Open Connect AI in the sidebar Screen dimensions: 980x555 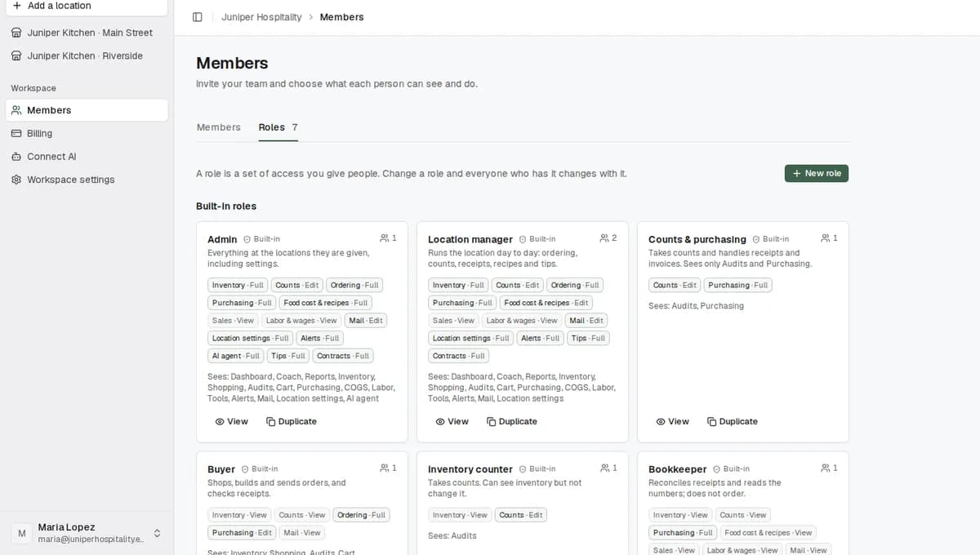point(87,156)
